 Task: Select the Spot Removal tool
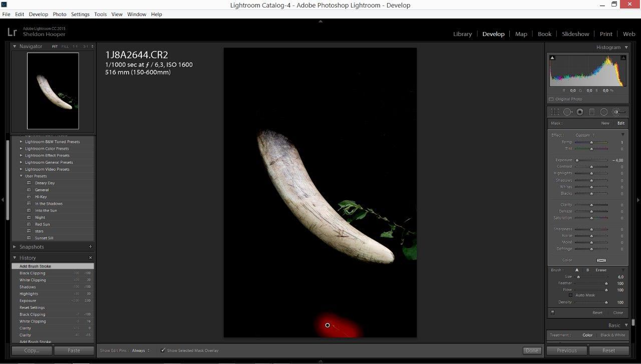coord(567,112)
